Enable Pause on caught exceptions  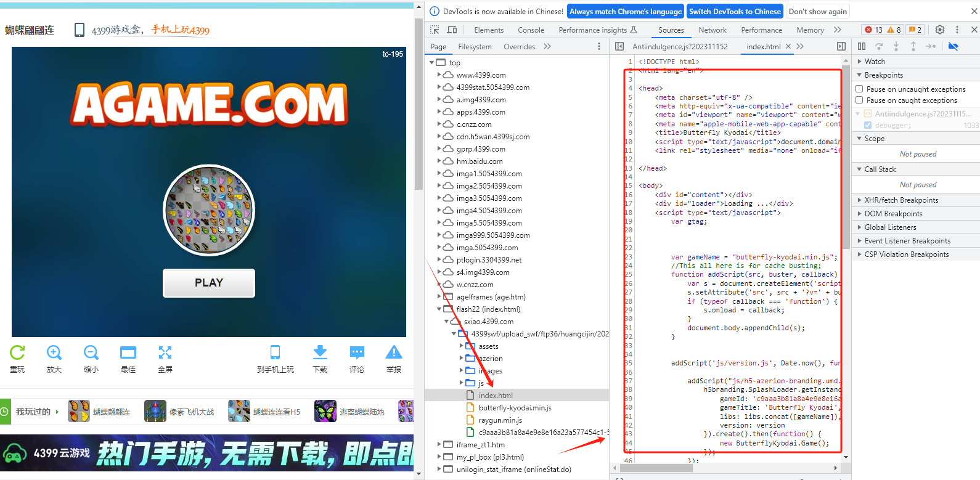(x=860, y=100)
